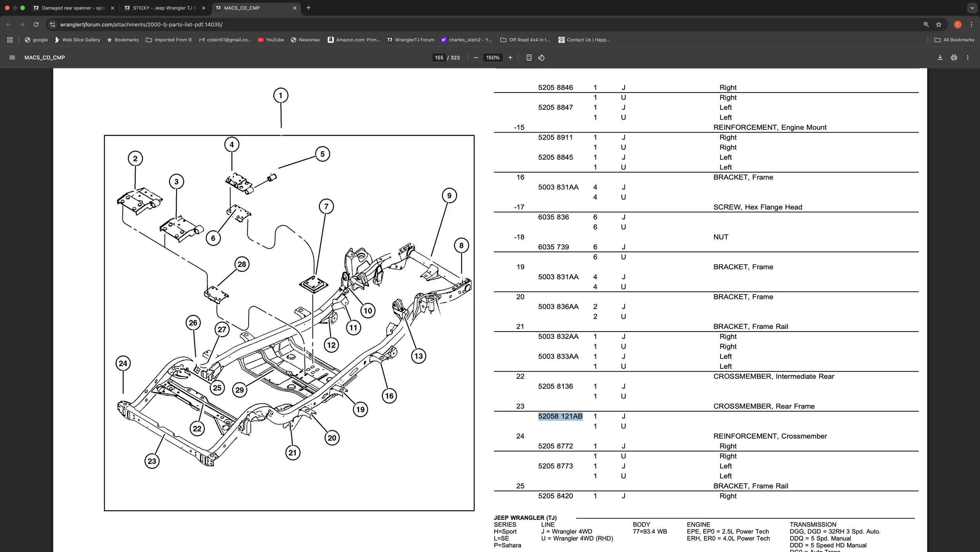Click the browser back arrow
Screen dimensions: 980x552
(9, 24)
